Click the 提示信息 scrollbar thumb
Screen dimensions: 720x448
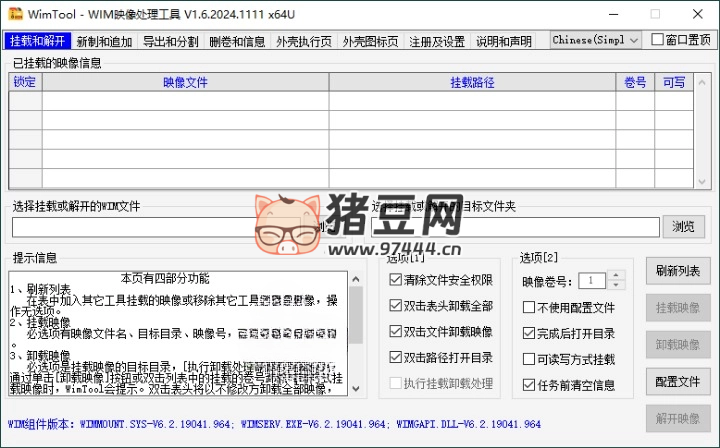(356, 315)
